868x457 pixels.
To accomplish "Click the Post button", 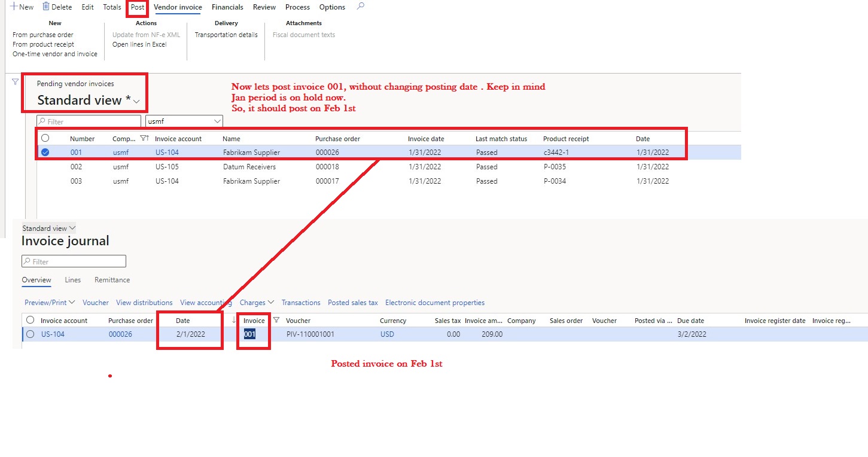I will 137,7.
